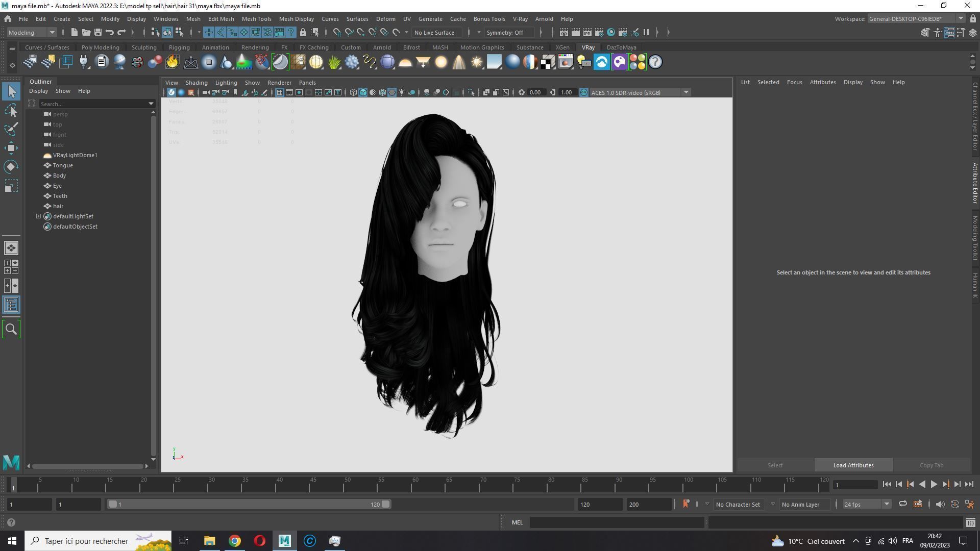Open the Outliner search magnifier button
Screen dimensions: 980x551
coord(11,329)
